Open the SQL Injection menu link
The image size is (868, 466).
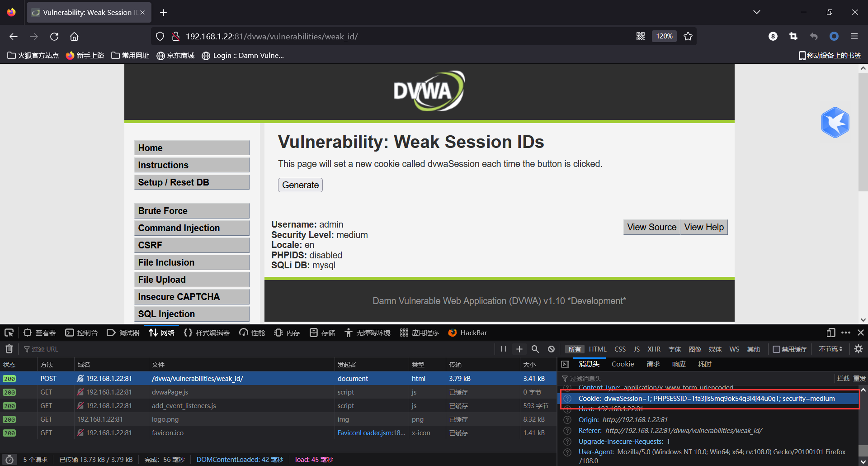[x=192, y=314]
